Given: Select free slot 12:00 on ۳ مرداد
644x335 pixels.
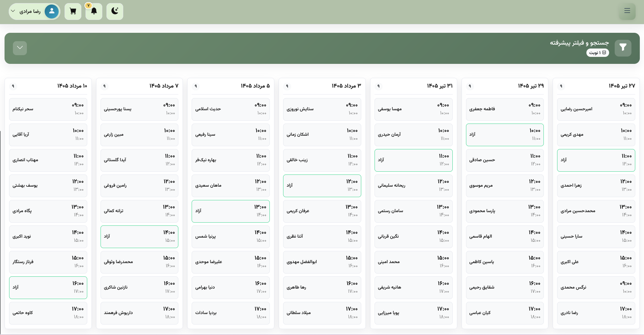Looking at the screenshot, I should click(322, 186).
